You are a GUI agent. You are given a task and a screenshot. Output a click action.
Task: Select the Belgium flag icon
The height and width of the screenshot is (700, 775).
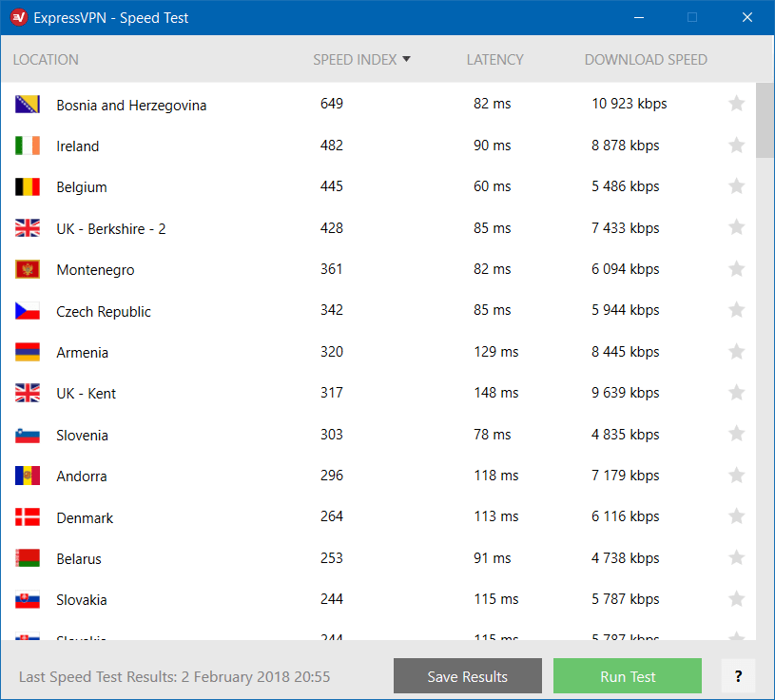point(28,186)
